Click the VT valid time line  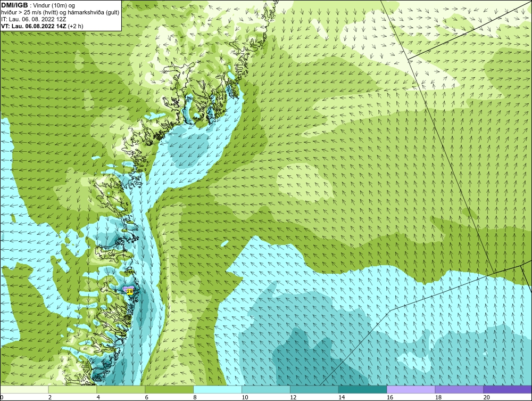(42, 26)
